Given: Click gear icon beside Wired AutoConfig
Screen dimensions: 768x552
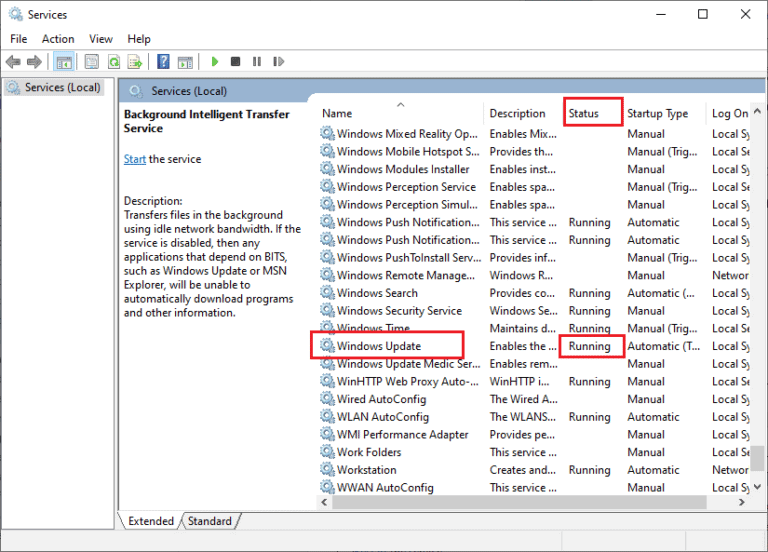Looking at the screenshot, I should 327,399.
